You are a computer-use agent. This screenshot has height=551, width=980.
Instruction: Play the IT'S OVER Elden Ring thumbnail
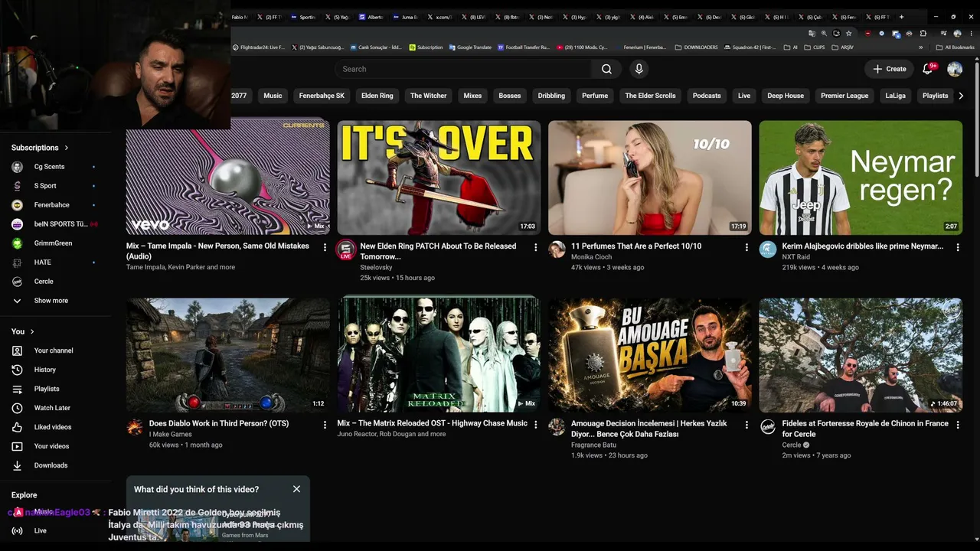coord(439,178)
